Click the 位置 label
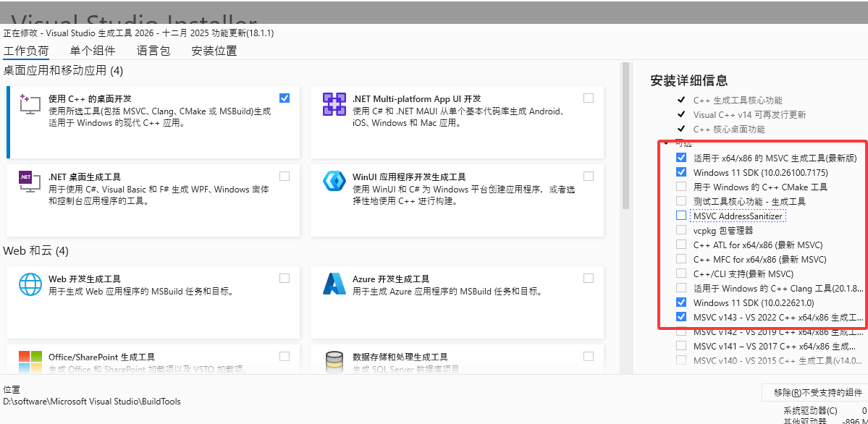868x424 pixels. [12, 390]
